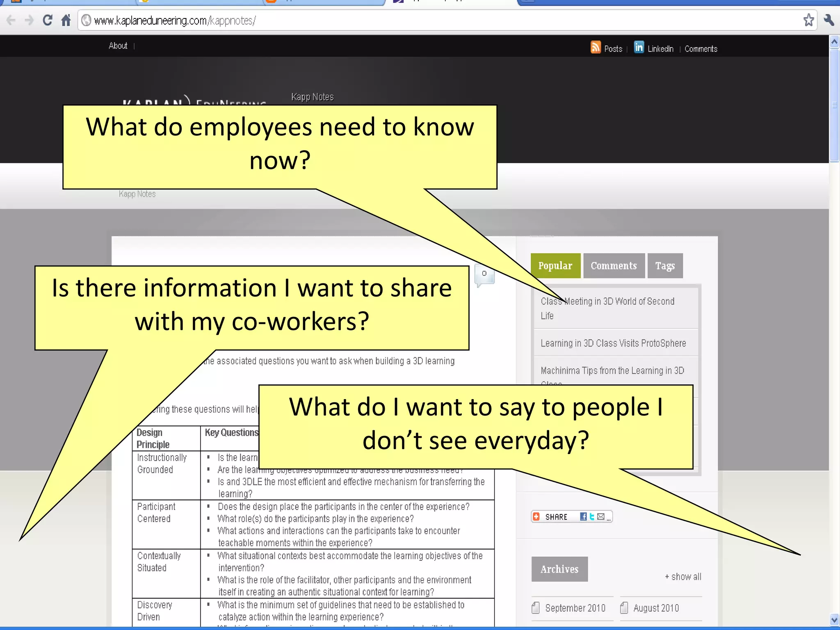Image resolution: width=840 pixels, height=630 pixels.
Task: Click the document icon beside September 2010
Action: point(535,607)
